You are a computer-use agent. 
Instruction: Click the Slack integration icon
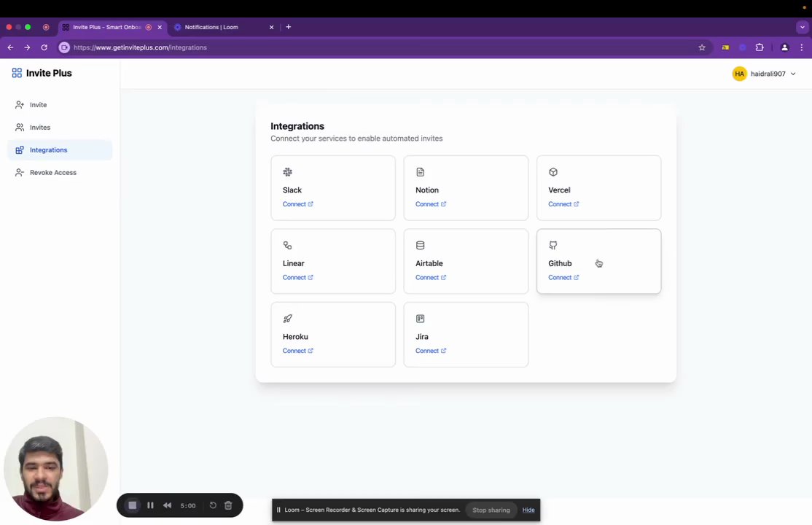pyautogui.click(x=287, y=172)
